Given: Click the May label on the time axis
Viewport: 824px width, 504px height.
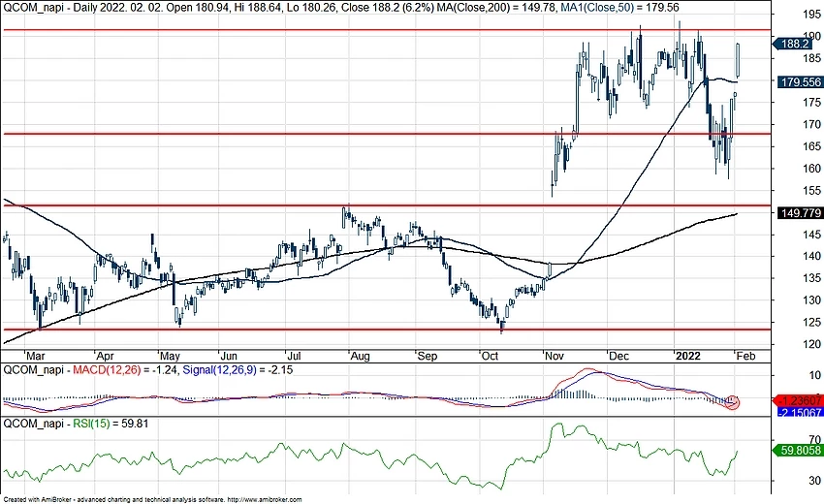Looking at the screenshot, I should pos(170,356).
